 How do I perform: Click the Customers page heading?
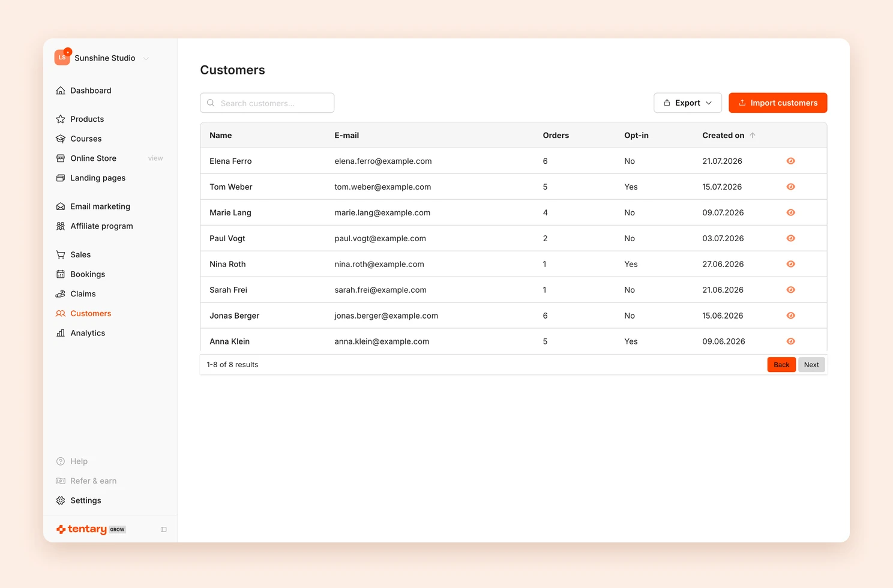click(x=233, y=70)
